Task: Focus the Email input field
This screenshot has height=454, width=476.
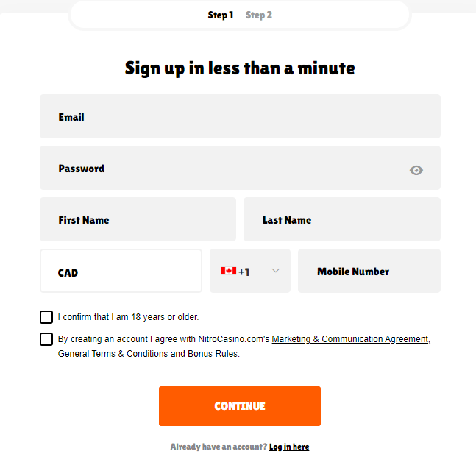Action: click(240, 116)
